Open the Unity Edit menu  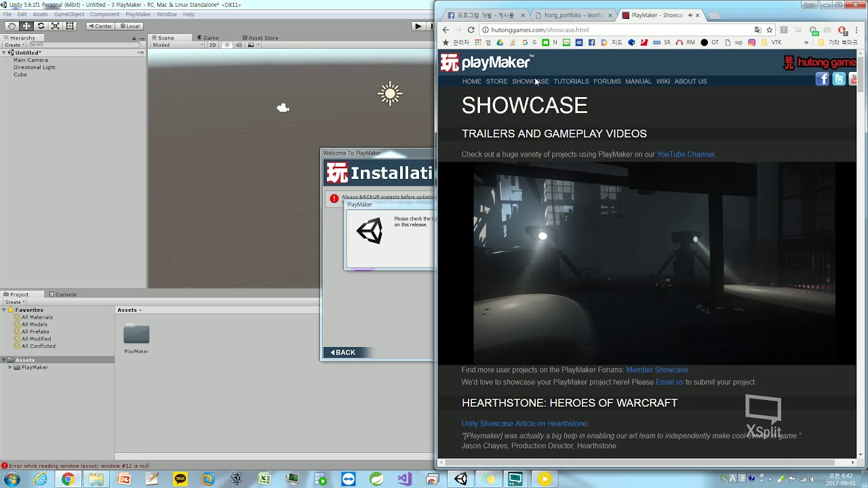click(22, 14)
